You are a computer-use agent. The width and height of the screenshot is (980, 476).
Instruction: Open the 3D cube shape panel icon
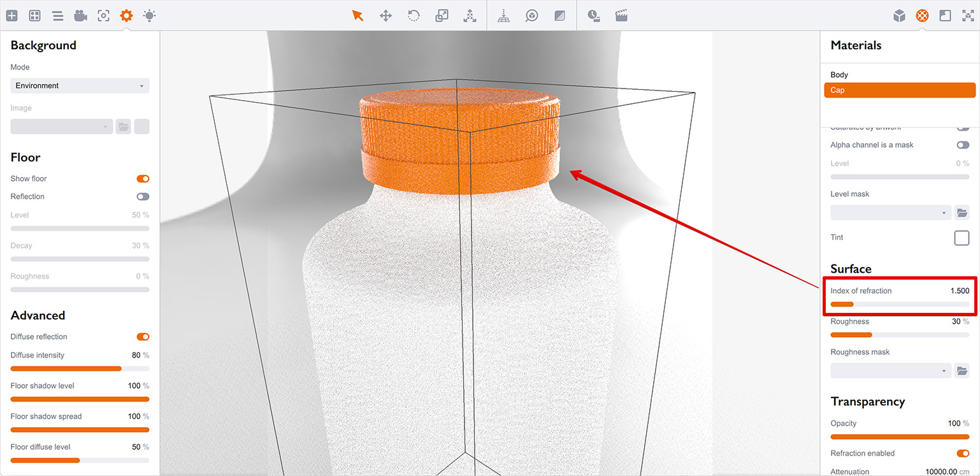pos(899,15)
